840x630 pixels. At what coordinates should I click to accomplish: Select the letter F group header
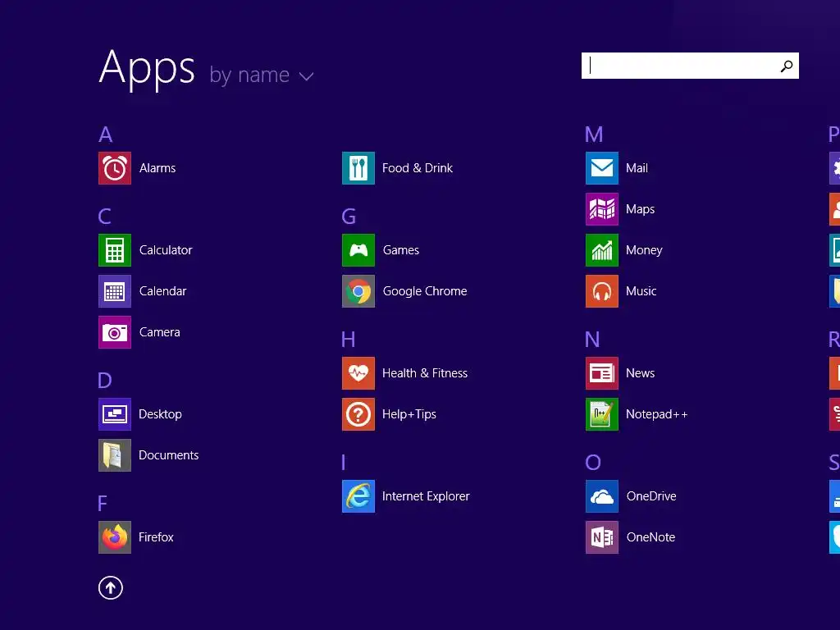tap(103, 504)
